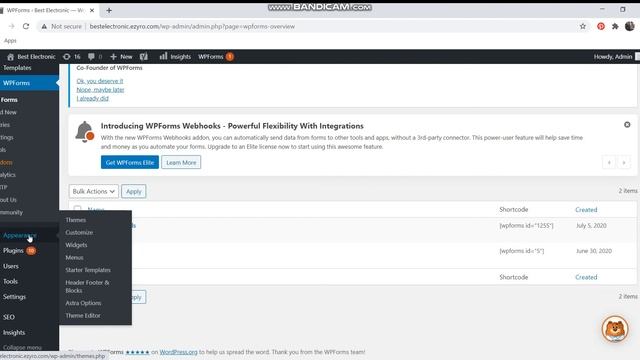The width and height of the screenshot is (640, 360).
Task: Open the Pinterest extension icon
Action: pyautogui.click(x=601, y=26)
